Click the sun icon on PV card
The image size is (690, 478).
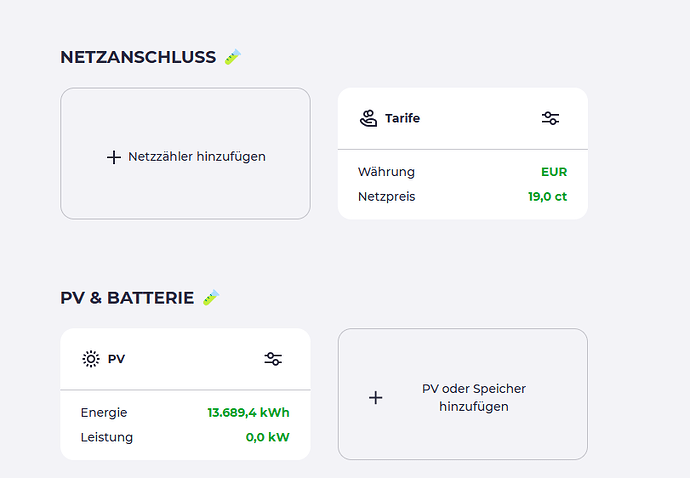pos(91,359)
